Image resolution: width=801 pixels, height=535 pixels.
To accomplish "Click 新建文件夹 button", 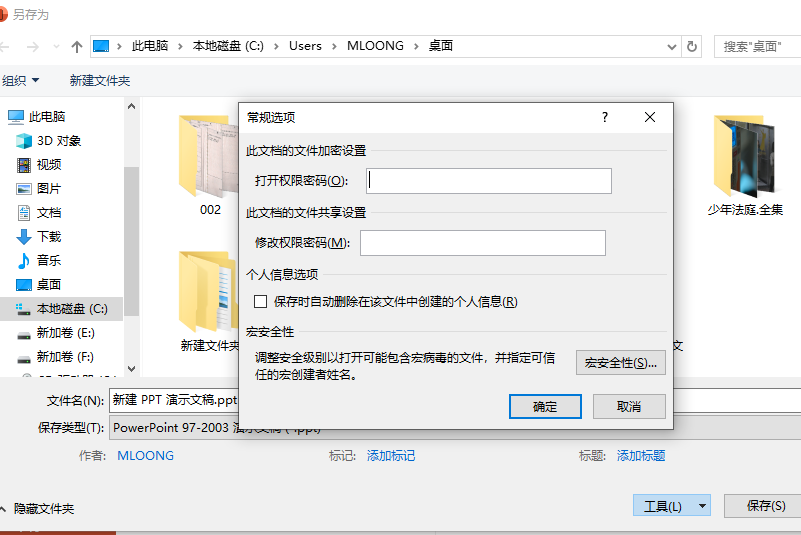I will (x=100, y=80).
